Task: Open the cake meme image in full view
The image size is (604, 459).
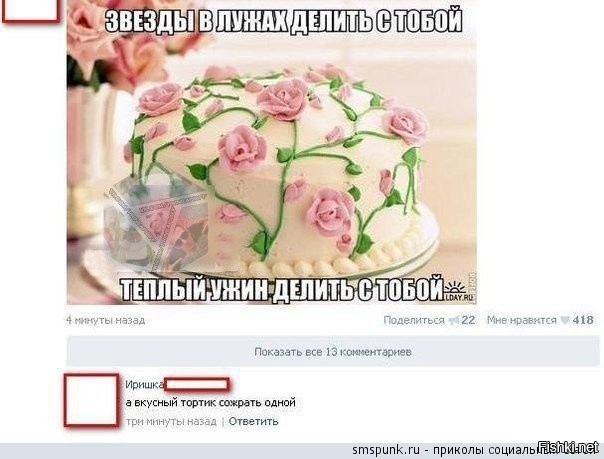Action: coord(272,152)
